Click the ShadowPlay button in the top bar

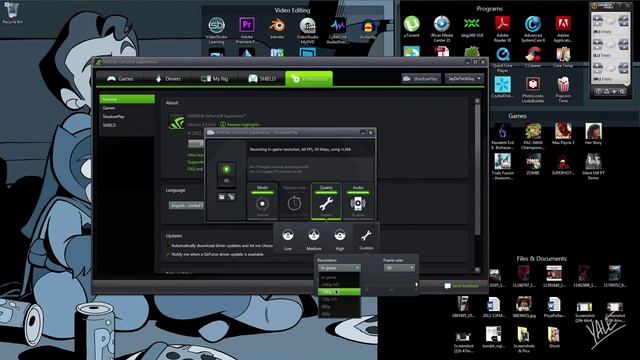click(421, 78)
